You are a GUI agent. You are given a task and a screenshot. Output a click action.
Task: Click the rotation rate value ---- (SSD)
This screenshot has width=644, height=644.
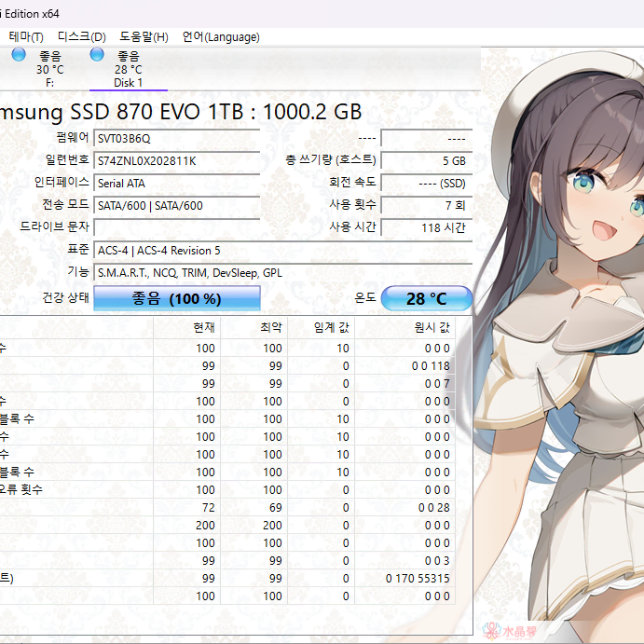[426, 184]
